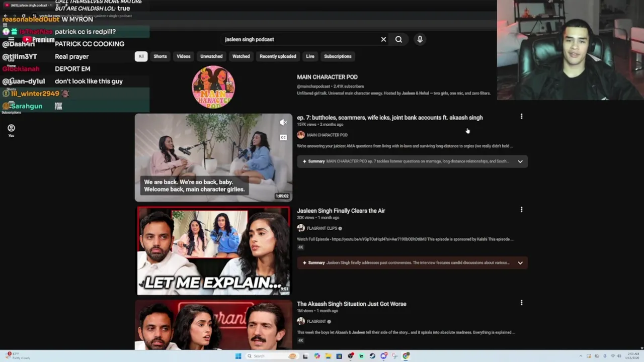Click into the YouTube search box
Screen dimensions: 644x362
(299, 39)
